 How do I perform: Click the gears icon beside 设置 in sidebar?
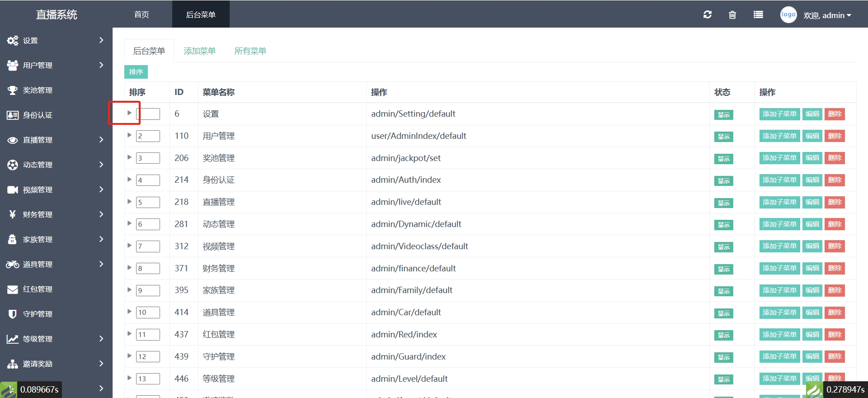click(x=12, y=40)
